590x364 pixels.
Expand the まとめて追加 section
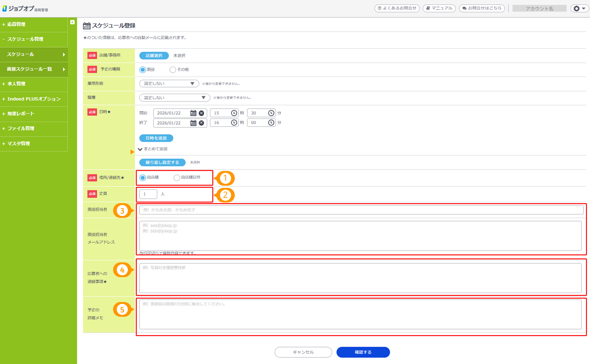pyautogui.click(x=153, y=149)
